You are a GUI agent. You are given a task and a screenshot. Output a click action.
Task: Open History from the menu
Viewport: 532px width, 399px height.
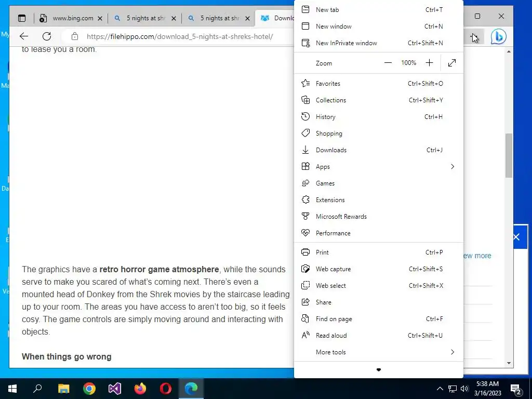[x=379, y=117]
